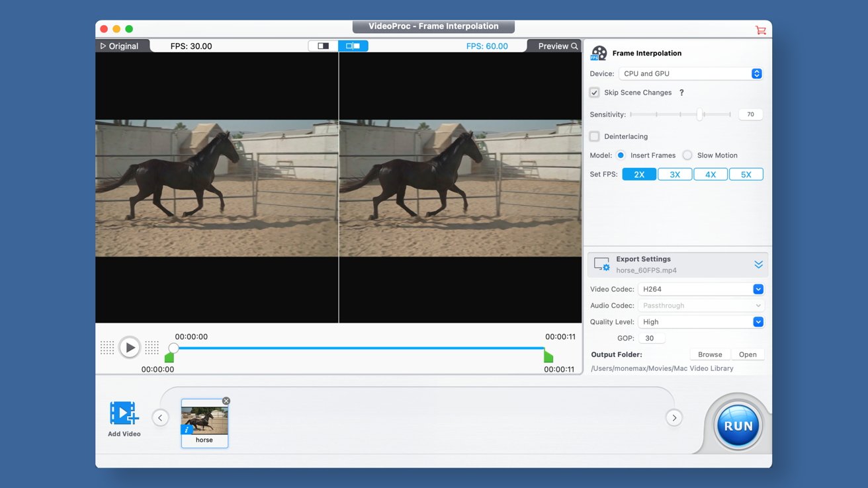Click the horse_60FPS.mp4 file name
This screenshot has height=488, width=868.
[646, 270]
